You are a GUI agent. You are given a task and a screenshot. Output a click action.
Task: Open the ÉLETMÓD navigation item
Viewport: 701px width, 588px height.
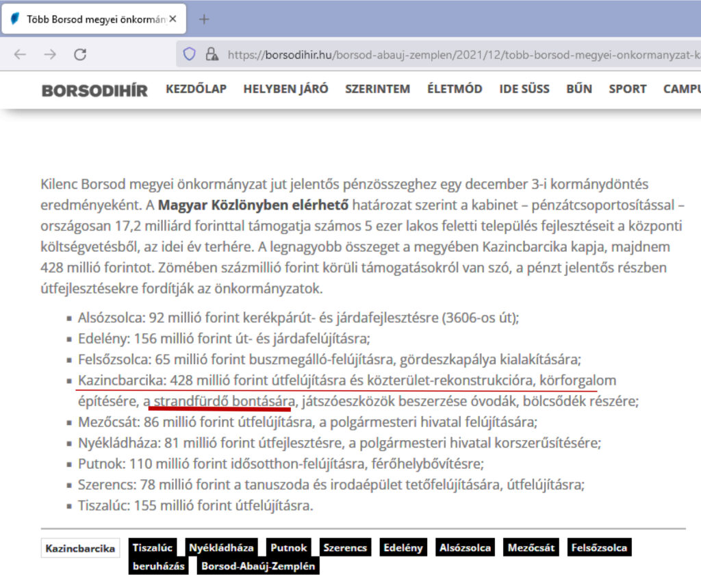click(x=455, y=89)
